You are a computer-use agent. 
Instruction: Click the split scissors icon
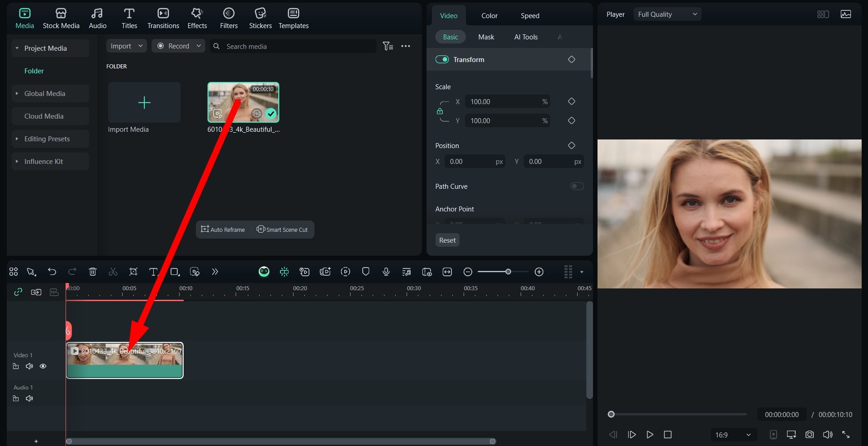click(x=113, y=272)
